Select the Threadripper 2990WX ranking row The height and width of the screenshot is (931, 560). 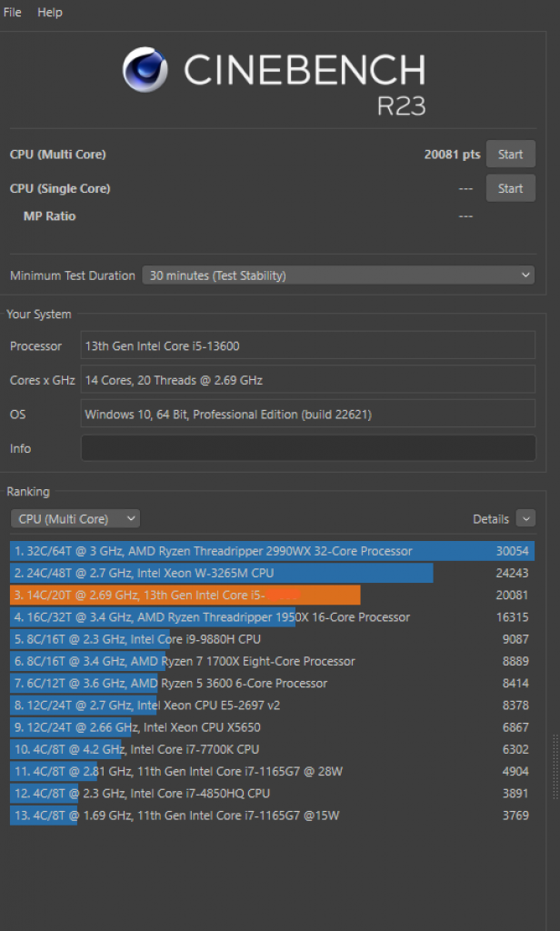[x=272, y=551]
